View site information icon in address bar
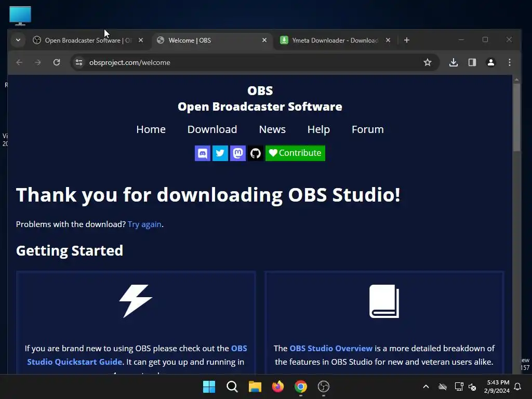 click(79, 62)
